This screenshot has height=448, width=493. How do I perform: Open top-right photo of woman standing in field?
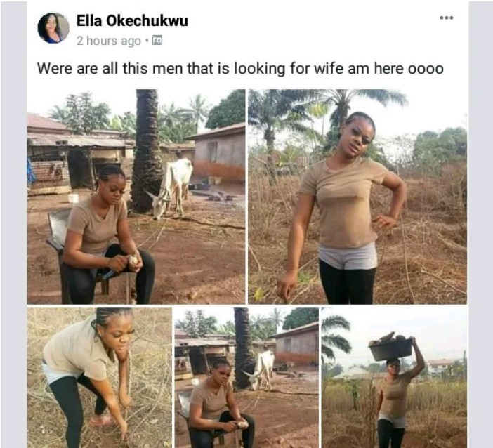point(357,196)
